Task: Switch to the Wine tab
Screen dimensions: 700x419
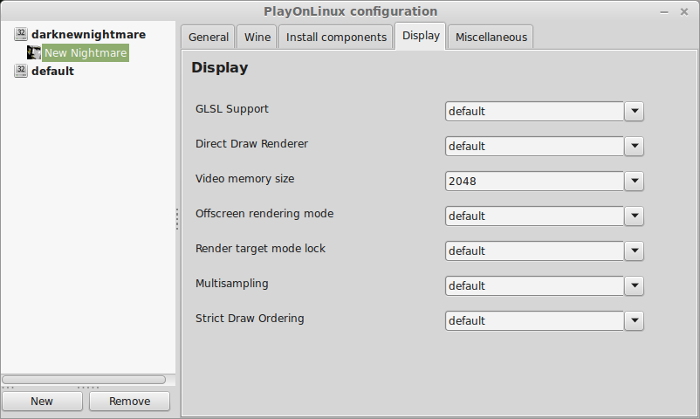Action: (x=257, y=37)
